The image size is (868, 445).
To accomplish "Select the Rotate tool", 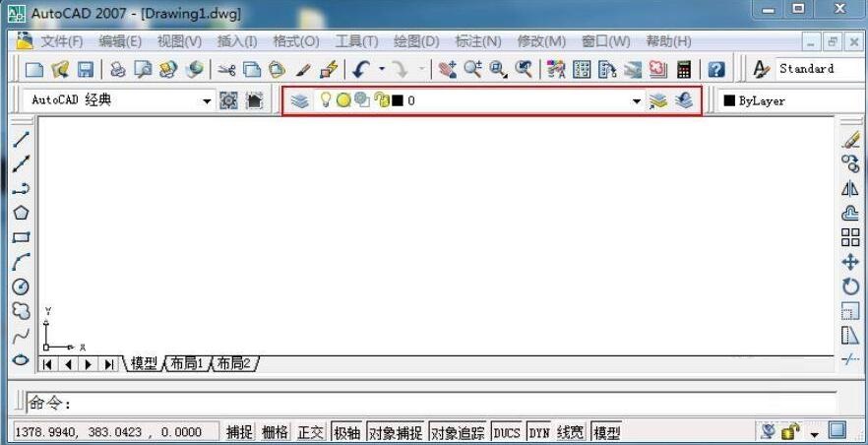I will click(x=850, y=286).
